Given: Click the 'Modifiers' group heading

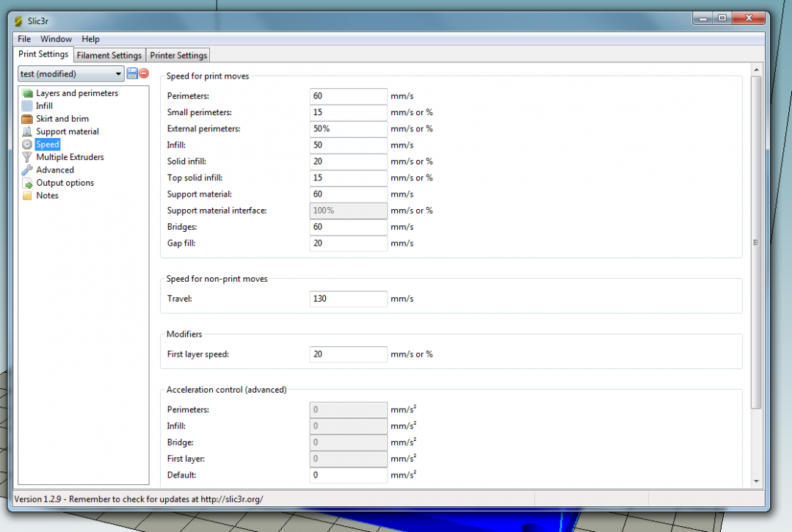Looking at the screenshot, I should (184, 334).
